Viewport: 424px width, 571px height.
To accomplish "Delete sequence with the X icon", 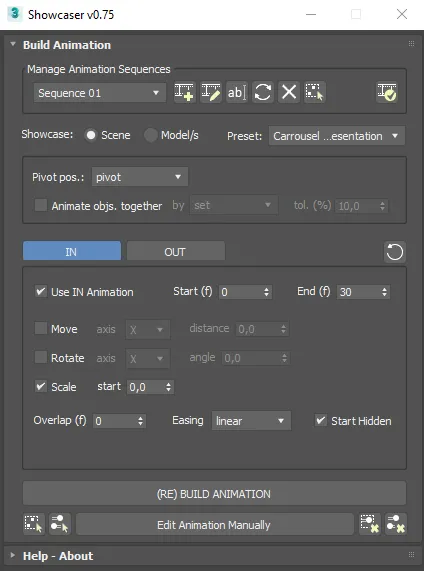I will (x=289, y=92).
